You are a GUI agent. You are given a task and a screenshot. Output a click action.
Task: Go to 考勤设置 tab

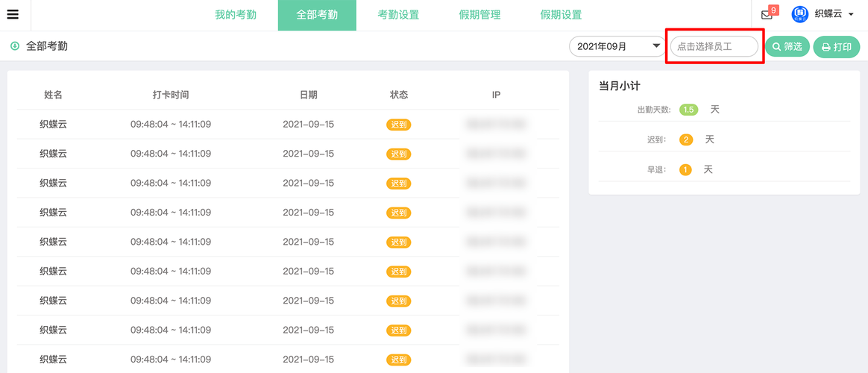[398, 15]
